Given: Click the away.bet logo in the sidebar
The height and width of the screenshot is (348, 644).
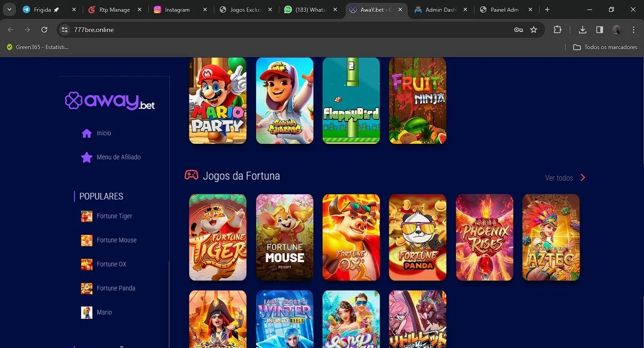Looking at the screenshot, I should 110,101.
